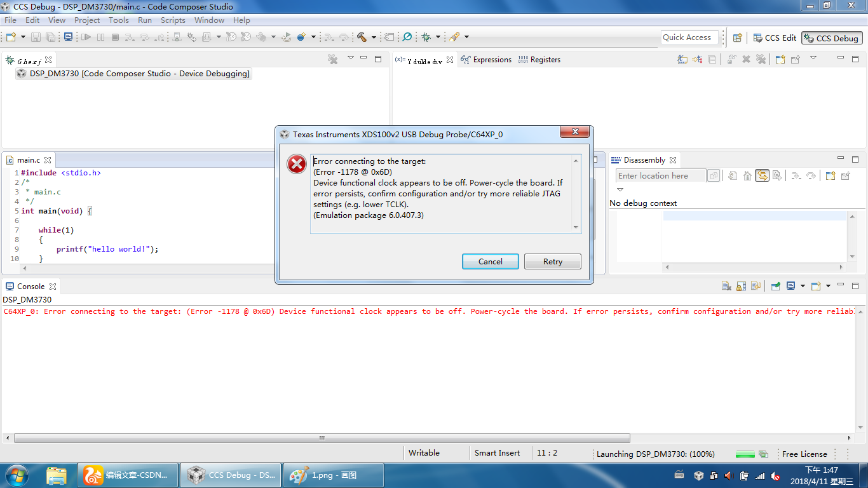This screenshot has height=488, width=868.
Task: Switch to CCS Edit perspective
Action: [x=774, y=37]
